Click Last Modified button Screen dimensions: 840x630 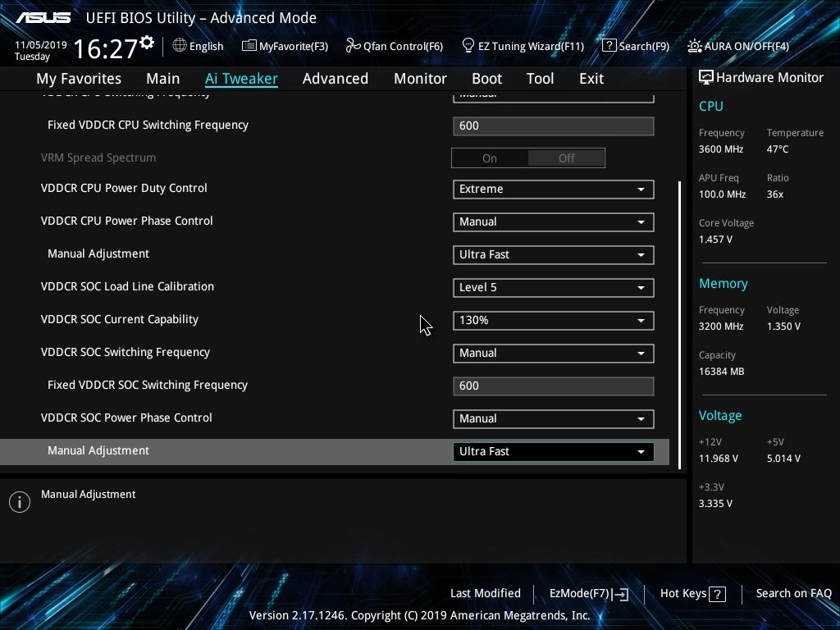point(486,593)
